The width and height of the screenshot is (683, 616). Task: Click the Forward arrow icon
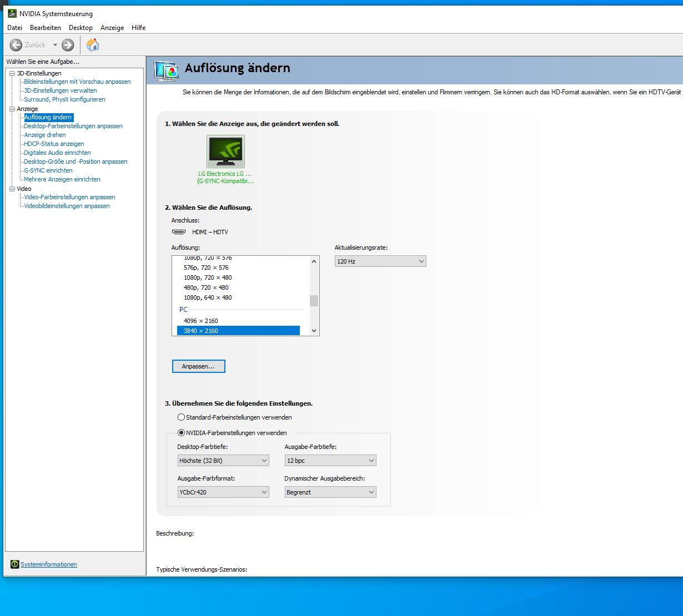coord(68,45)
